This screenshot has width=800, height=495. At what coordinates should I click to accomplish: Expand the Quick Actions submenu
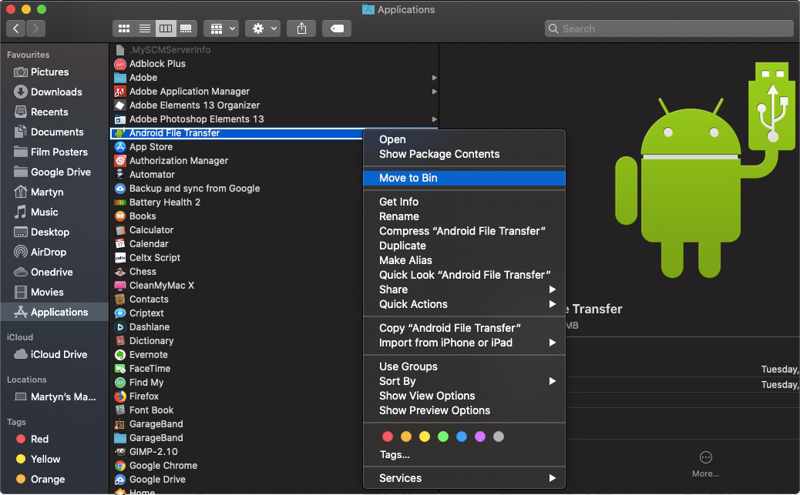click(x=464, y=304)
